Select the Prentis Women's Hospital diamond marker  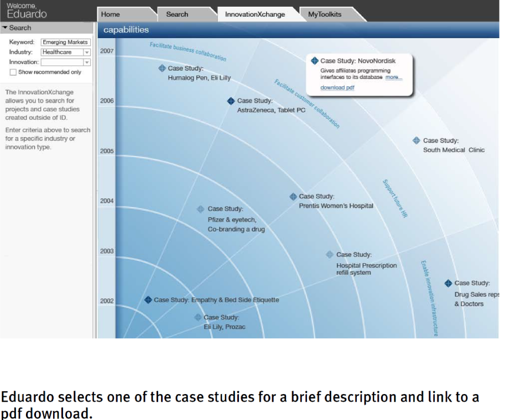pyautogui.click(x=293, y=196)
